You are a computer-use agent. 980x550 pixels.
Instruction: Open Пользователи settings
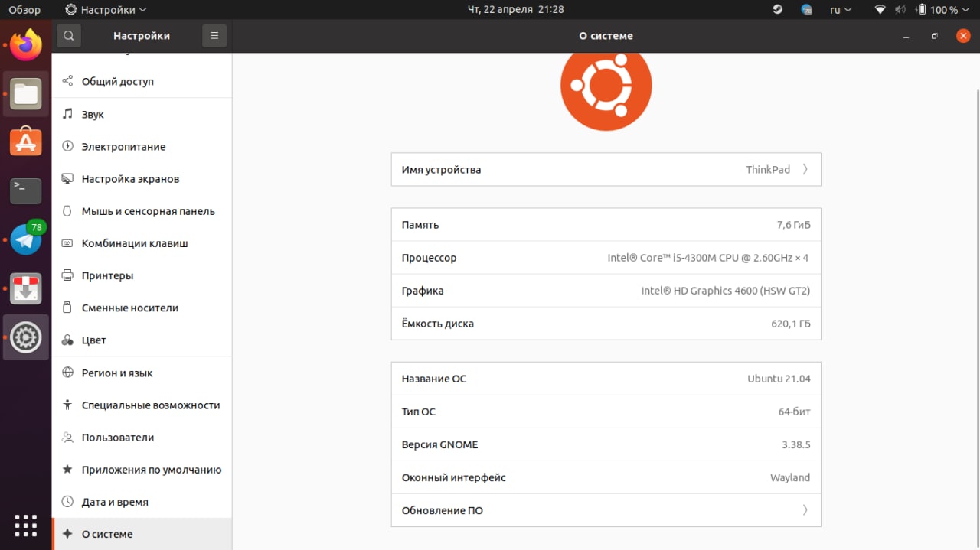pos(142,437)
